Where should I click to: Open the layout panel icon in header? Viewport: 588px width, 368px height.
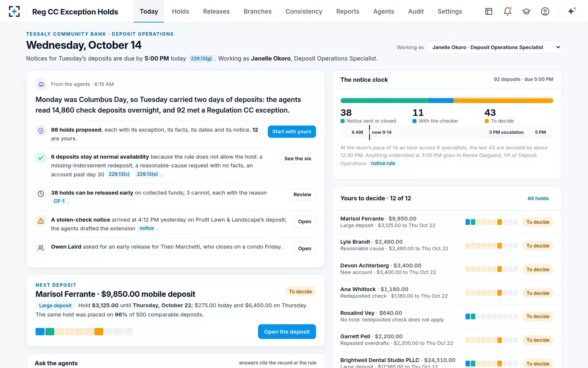tap(489, 11)
